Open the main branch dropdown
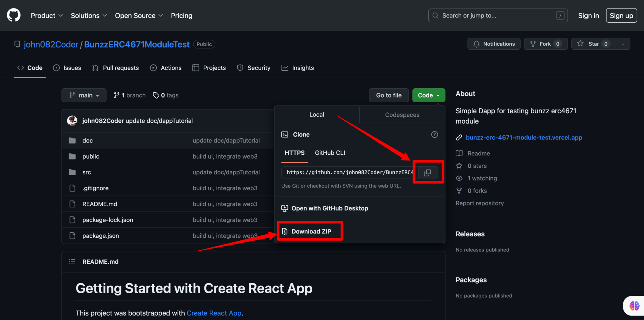This screenshot has height=320, width=644. [84, 95]
